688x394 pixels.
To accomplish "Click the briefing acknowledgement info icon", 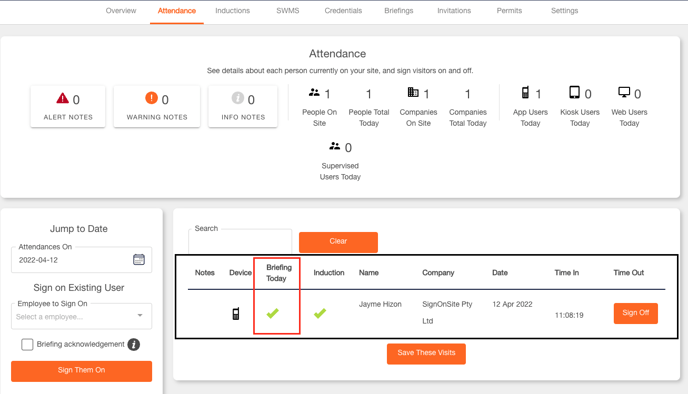I will tap(134, 344).
